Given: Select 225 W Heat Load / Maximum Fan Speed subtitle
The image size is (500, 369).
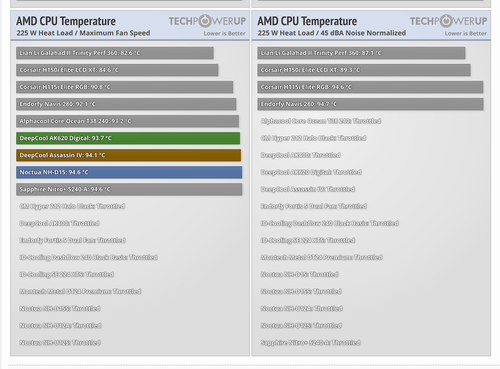Looking at the screenshot, I should pos(83,33).
